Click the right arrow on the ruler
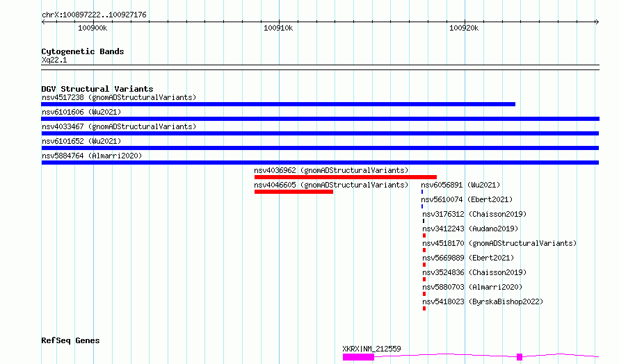The width and height of the screenshot is (619, 364). [x=597, y=22]
